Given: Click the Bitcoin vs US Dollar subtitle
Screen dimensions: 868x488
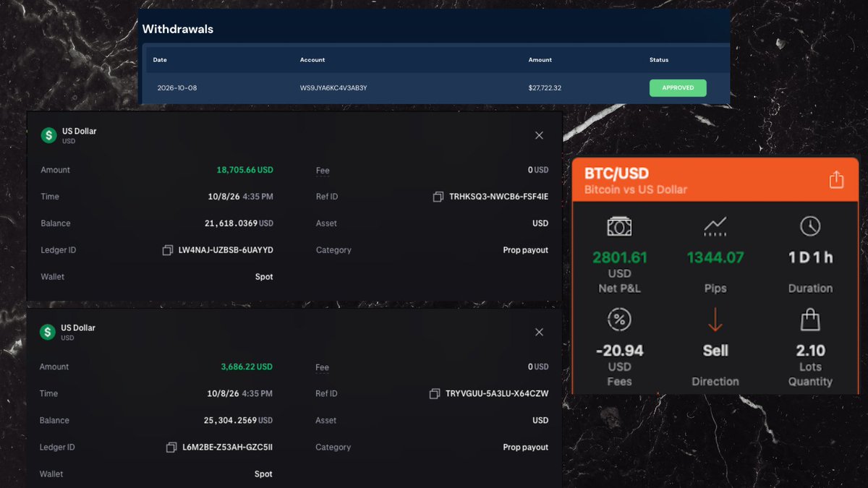Looking at the screenshot, I should coord(636,190).
